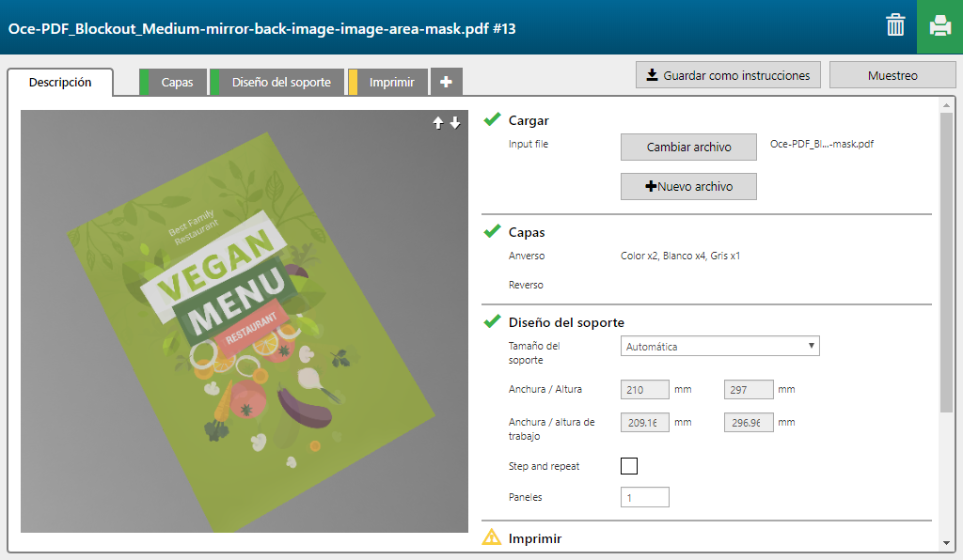This screenshot has width=963, height=560.
Task: Move preview down with down arrow icon
Action: (455, 123)
